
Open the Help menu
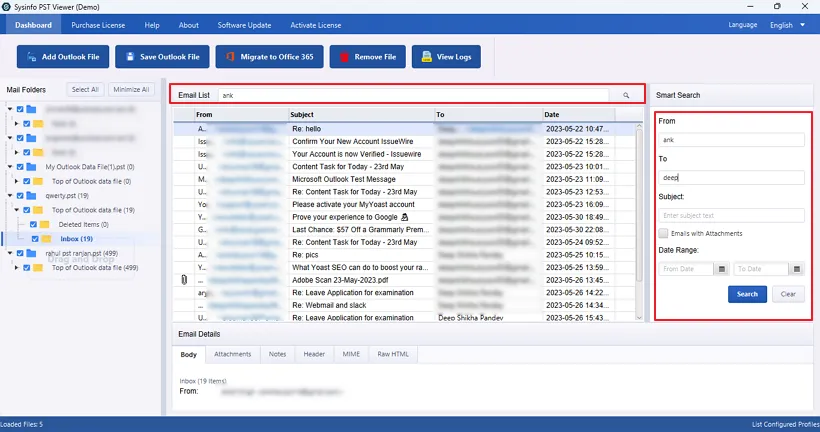152,25
